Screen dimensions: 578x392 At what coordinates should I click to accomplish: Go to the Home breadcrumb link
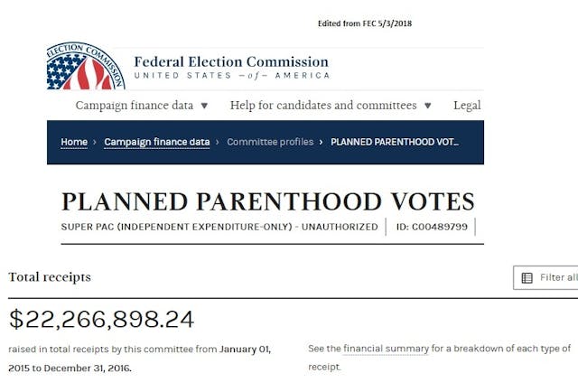[74, 143]
